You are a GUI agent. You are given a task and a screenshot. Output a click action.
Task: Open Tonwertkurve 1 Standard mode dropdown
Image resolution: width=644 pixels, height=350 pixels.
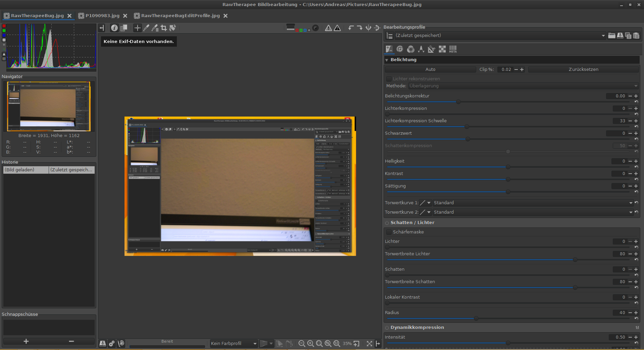point(533,203)
